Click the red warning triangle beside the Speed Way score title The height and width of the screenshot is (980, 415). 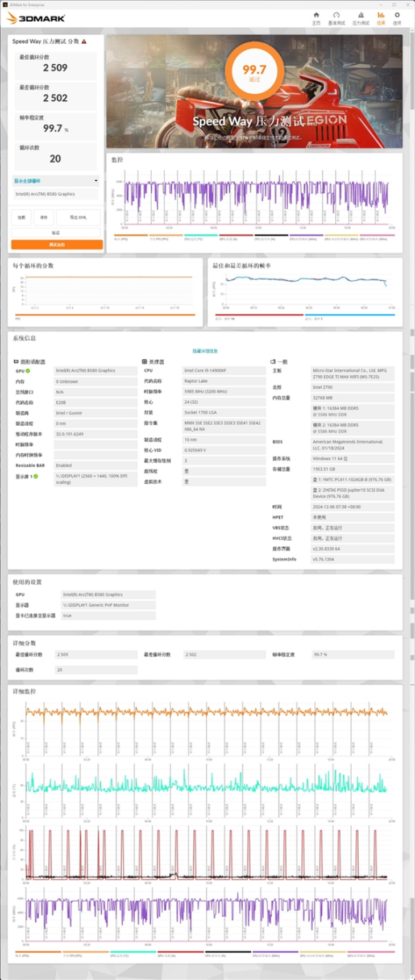(x=84, y=41)
